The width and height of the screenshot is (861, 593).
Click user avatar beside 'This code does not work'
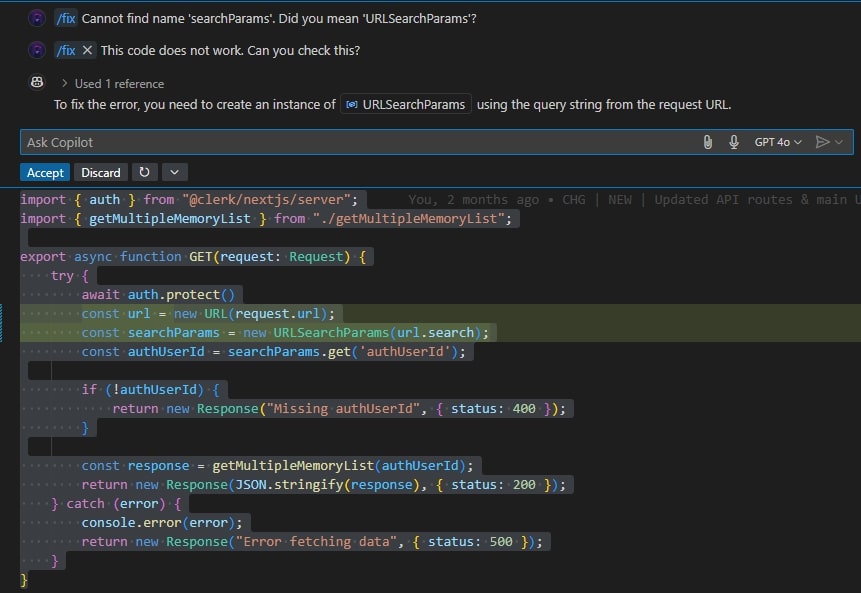37,50
